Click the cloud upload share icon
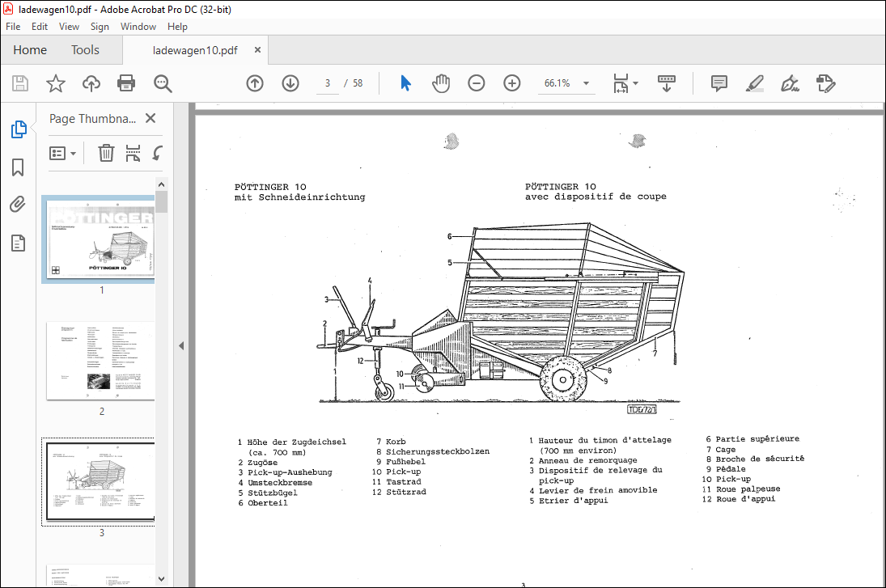886x588 pixels. [x=91, y=83]
